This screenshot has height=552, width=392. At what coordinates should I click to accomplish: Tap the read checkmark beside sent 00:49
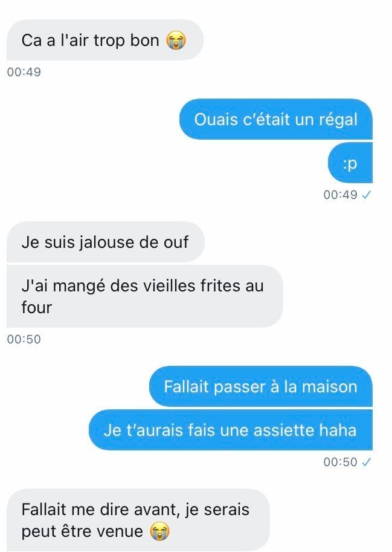367,195
